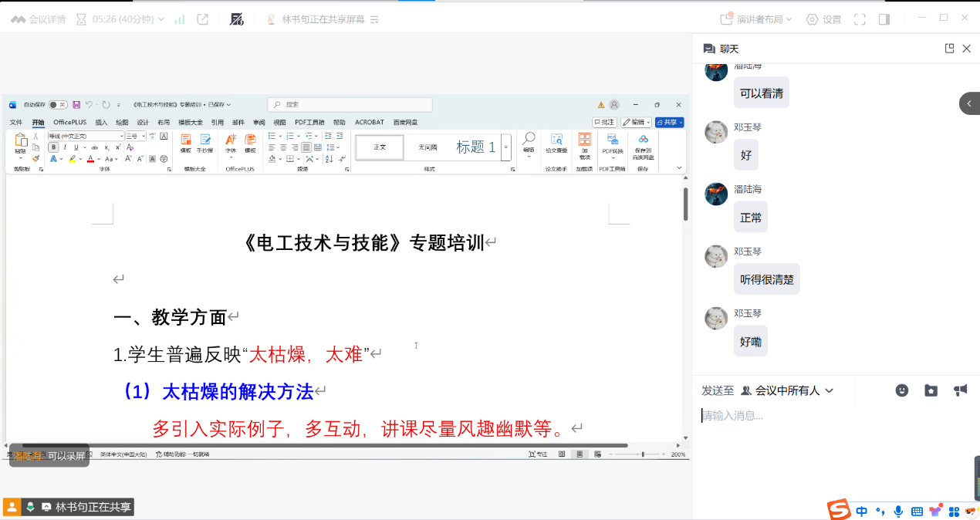Switch to the PDF工具箱 ribbon tab
The width and height of the screenshot is (980, 520).
click(309, 122)
